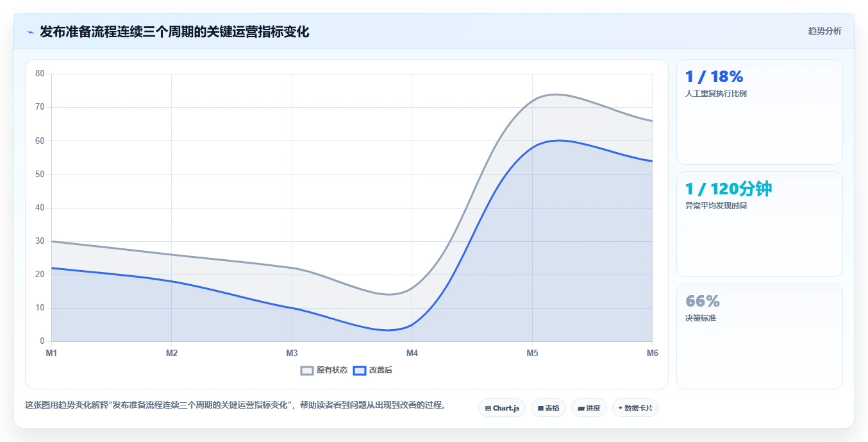
Task: Toggle the 改善后 legend item
Action: click(372, 370)
